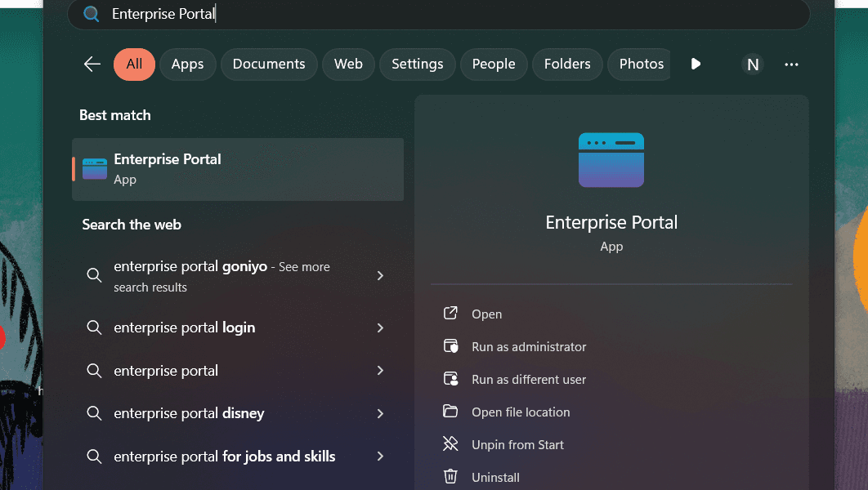Viewport: 868px width, 490px height.
Task: Click magnifier icon beside for jobs and skills
Action: point(94,457)
